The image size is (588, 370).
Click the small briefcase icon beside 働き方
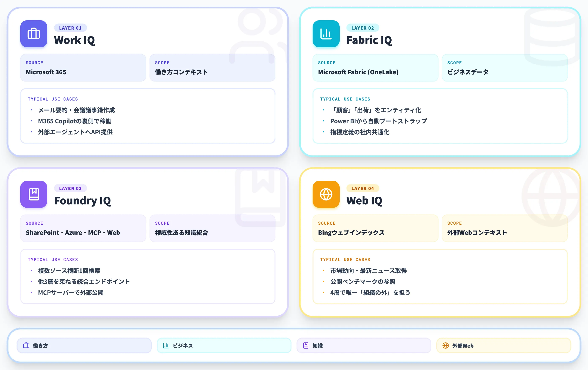[x=26, y=345]
